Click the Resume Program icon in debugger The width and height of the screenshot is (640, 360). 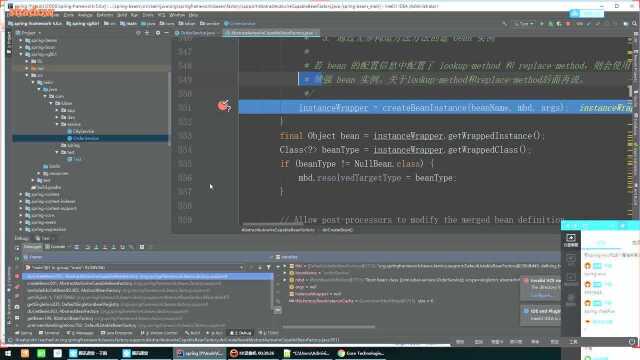point(17,258)
